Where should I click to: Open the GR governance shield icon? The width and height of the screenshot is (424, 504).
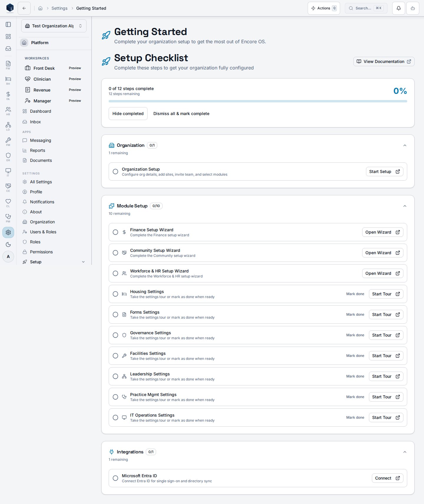click(x=8, y=157)
